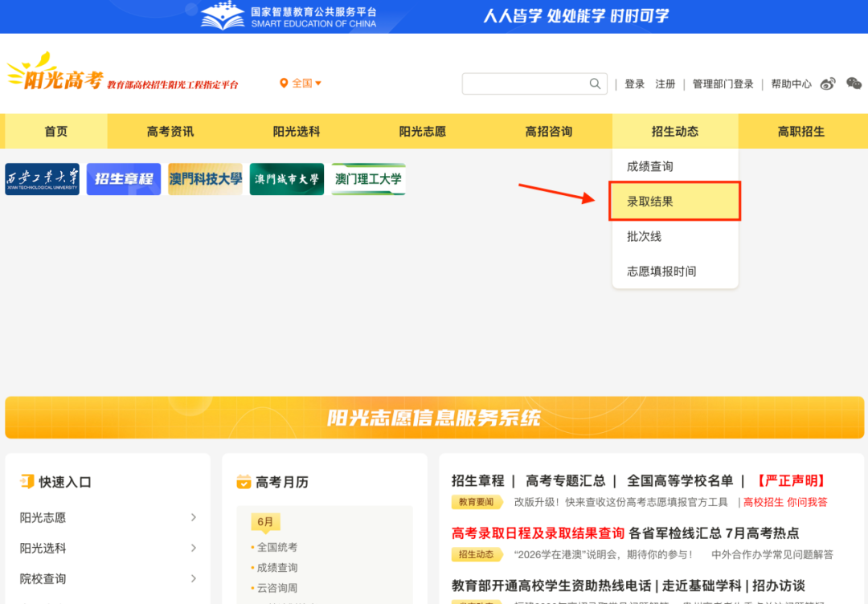Open the 澳门理工大学 banner
868x604 pixels.
[368, 179]
